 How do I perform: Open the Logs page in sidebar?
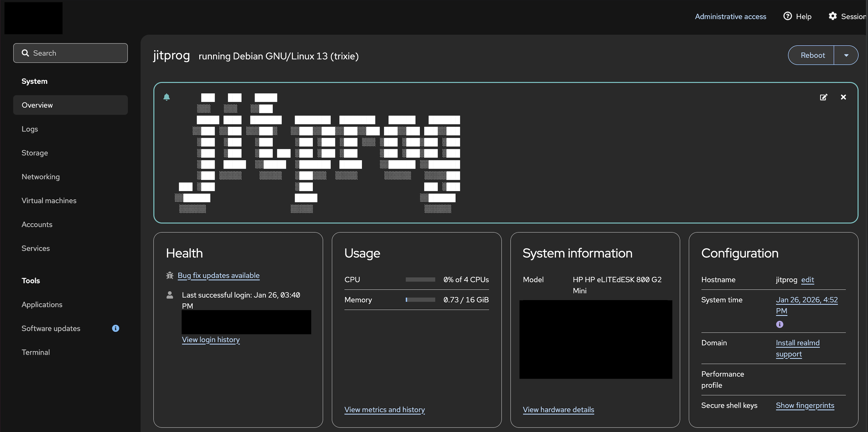30,129
